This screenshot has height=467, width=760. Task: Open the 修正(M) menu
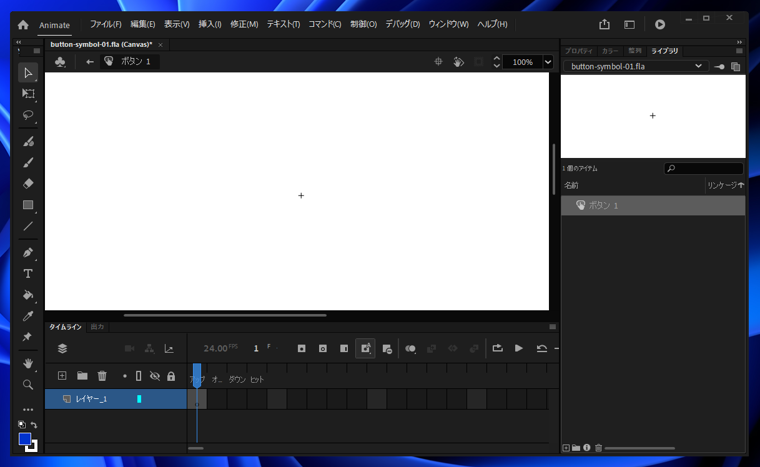point(244,24)
